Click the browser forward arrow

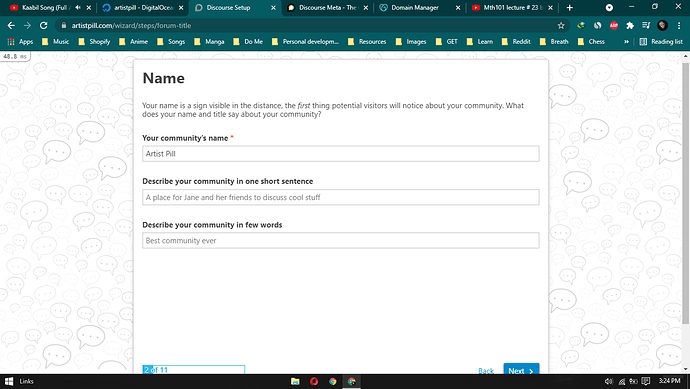click(27, 26)
